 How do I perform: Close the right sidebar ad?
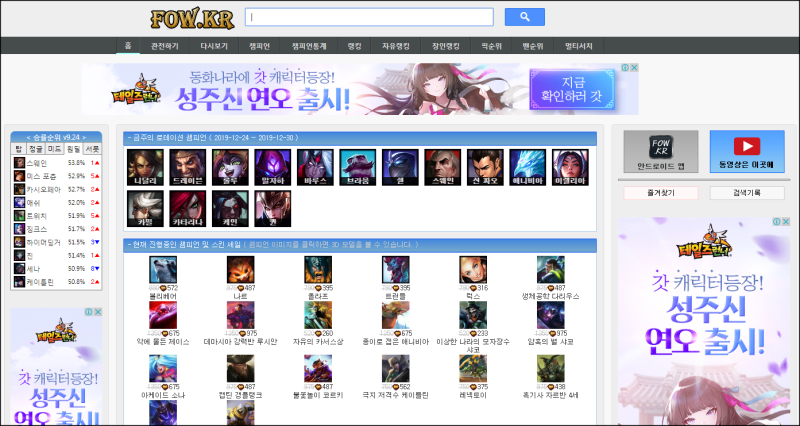[786, 221]
